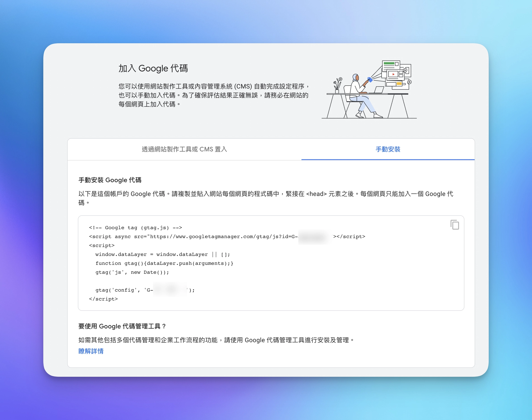This screenshot has height=420, width=532.
Task: Open the 瞭解詳情 link
Action: point(91,351)
